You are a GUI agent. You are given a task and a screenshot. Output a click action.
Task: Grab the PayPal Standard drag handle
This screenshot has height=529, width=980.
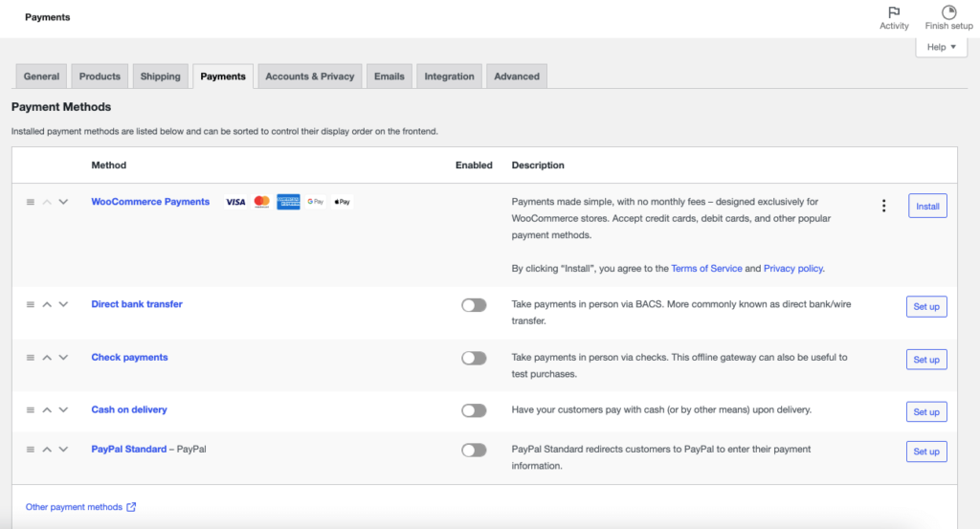30,449
